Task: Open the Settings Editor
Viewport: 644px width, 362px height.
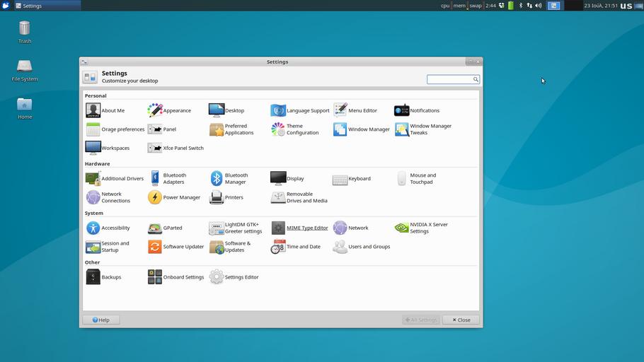Action: point(234,277)
